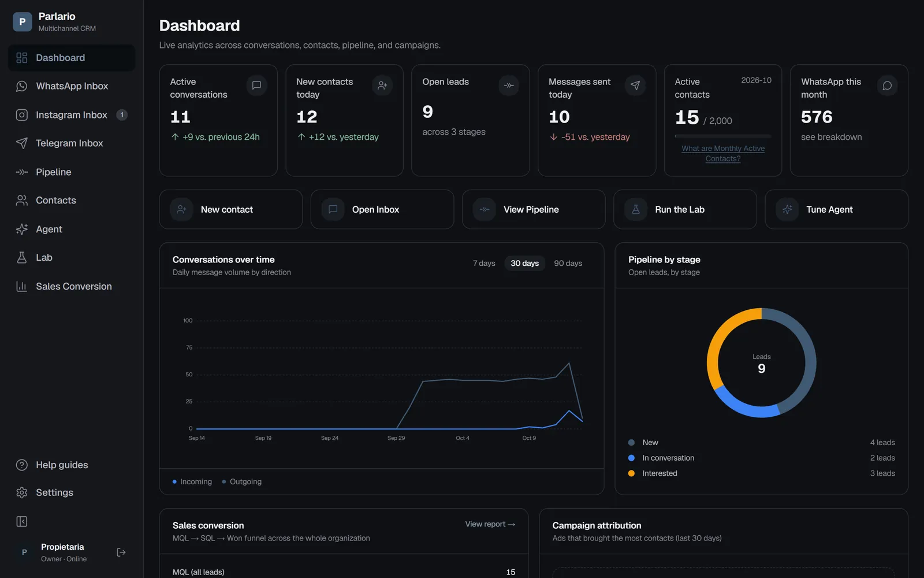Select the 30 days range
This screenshot has height=578, width=924.
(524, 264)
